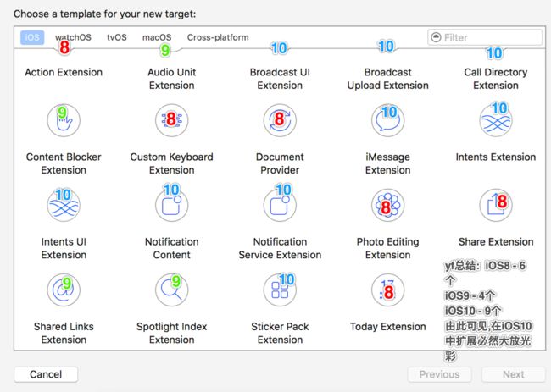The height and width of the screenshot is (392, 551).
Task: Select the iMessage Extension icon
Action: coord(388,120)
